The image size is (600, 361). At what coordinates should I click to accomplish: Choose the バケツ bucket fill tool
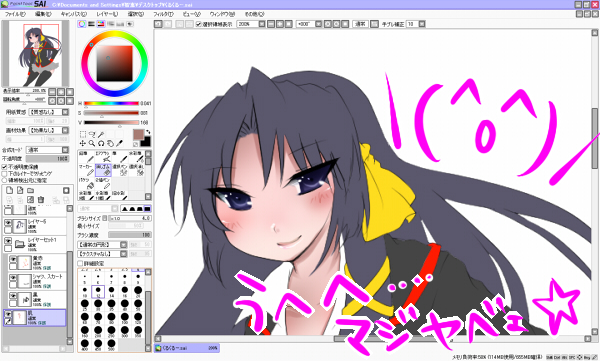pos(86,183)
